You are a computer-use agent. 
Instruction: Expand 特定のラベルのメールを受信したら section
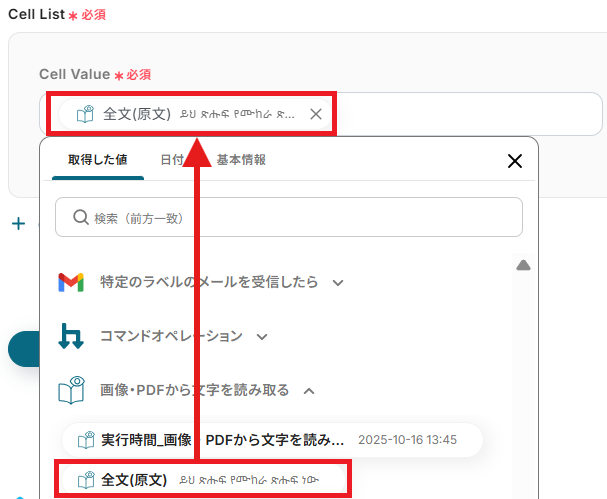click(338, 283)
